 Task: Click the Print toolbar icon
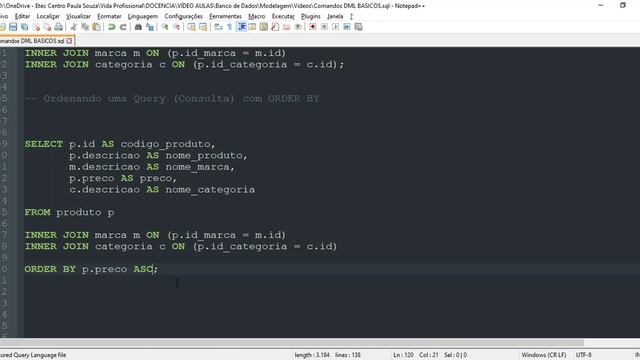(x=59, y=27)
